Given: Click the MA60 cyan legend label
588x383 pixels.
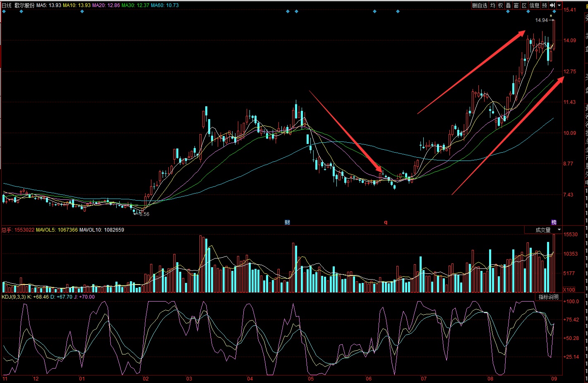Looking at the screenshot, I should click(x=165, y=5).
